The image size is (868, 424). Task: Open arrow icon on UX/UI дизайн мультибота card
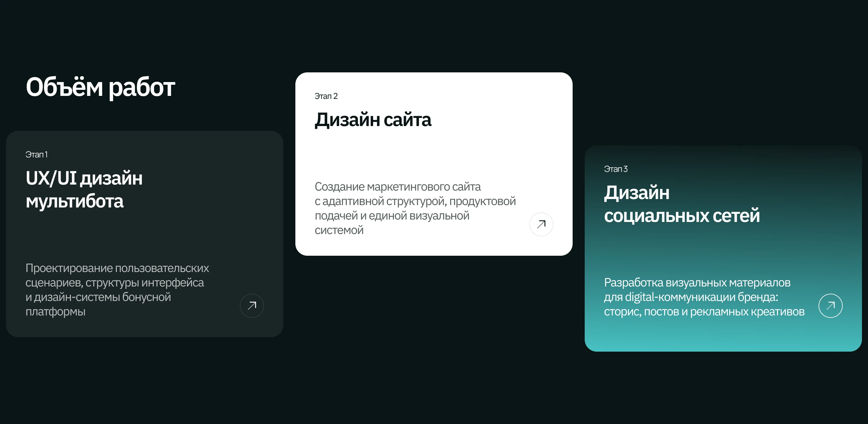click(252, 305)
